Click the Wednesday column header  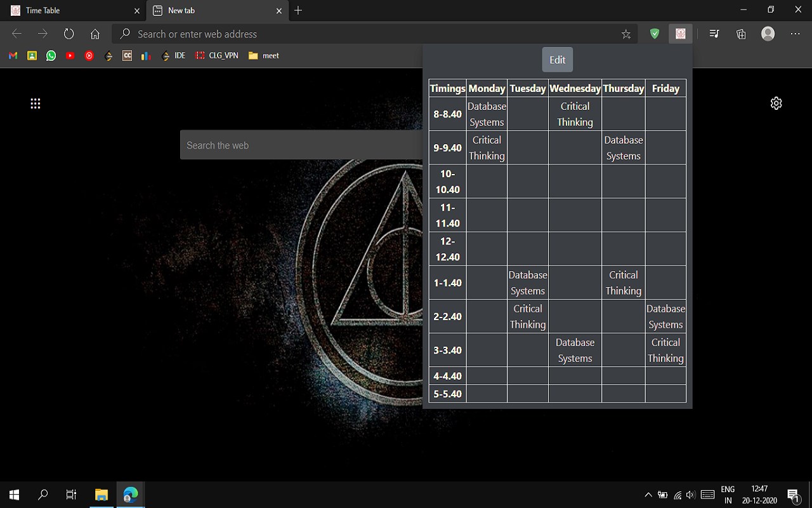575,88
